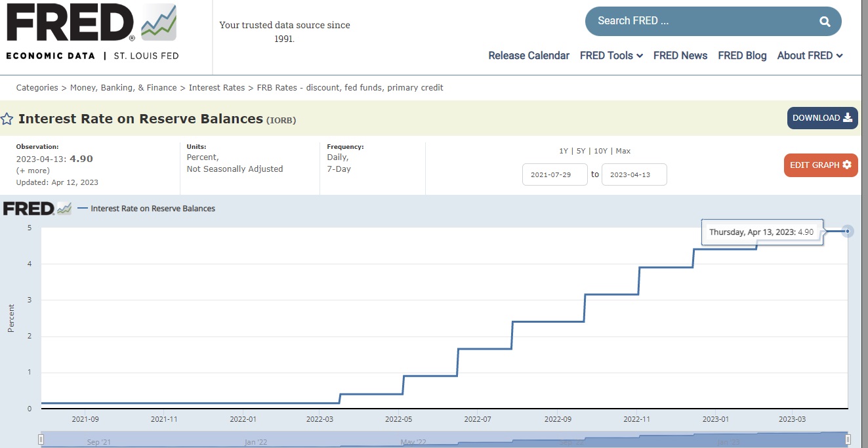Select the Max time range

coord(623,151)
